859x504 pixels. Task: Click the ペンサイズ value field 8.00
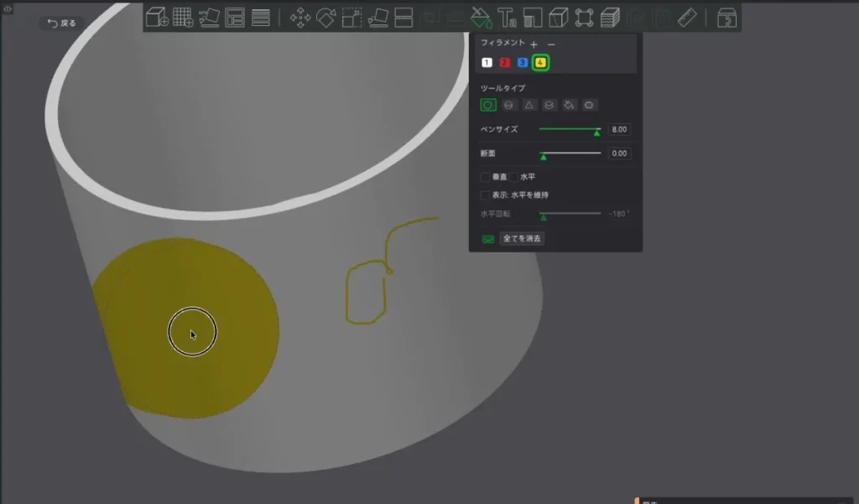(x=619, y=129)
